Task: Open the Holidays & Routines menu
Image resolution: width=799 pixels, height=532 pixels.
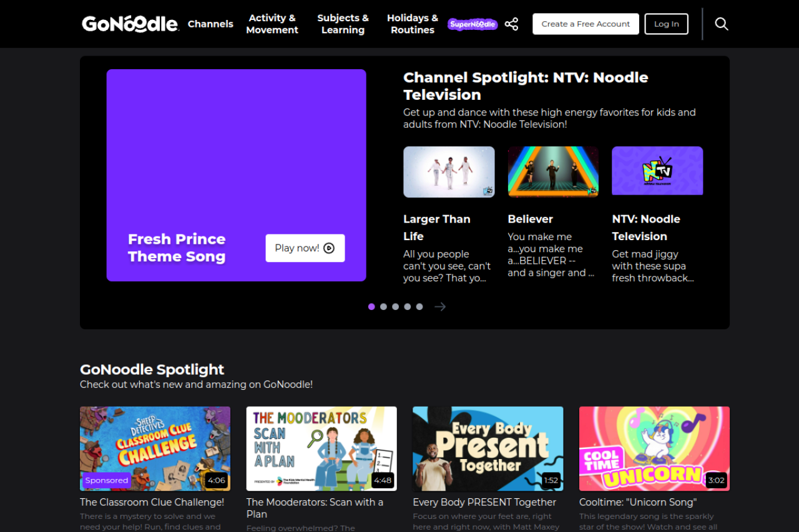Action: click(413, 24)
